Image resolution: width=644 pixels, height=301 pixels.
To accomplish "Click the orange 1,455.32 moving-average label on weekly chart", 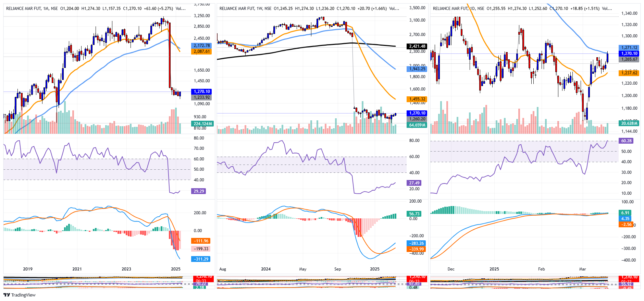I will [417, 99].
